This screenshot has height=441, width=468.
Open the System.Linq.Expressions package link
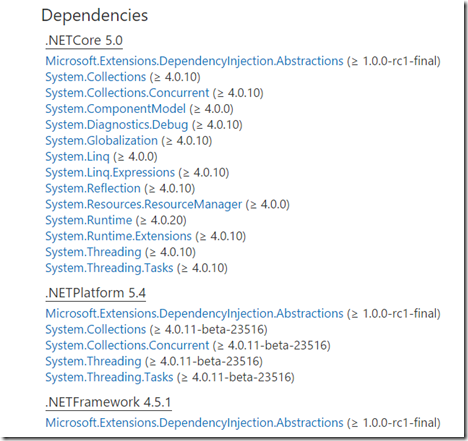coord(110,173)
